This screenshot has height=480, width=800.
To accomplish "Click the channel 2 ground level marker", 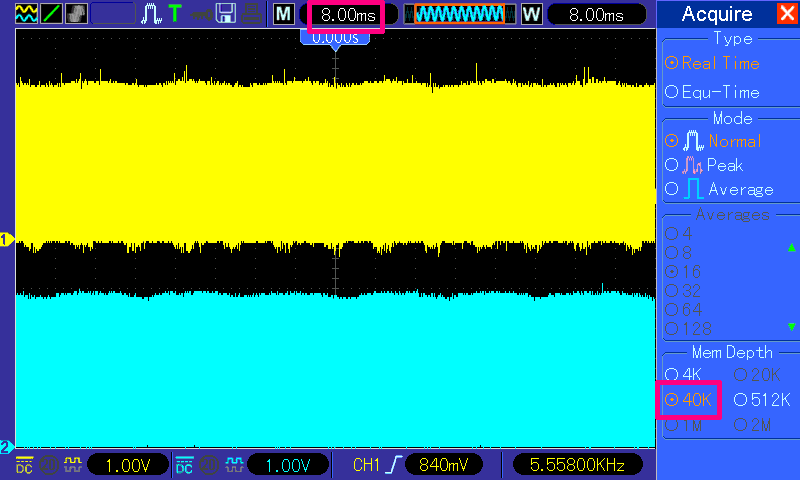I will point(7,447).
